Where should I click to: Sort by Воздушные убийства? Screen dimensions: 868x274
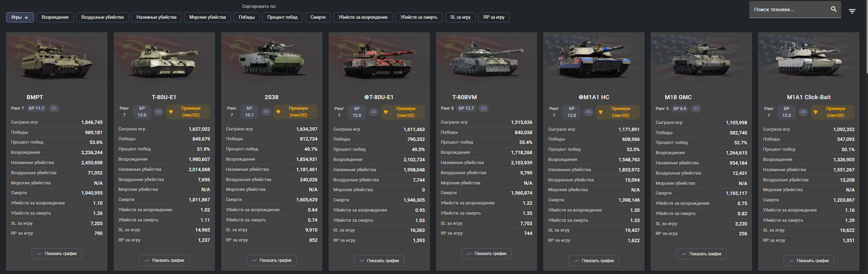102,17
